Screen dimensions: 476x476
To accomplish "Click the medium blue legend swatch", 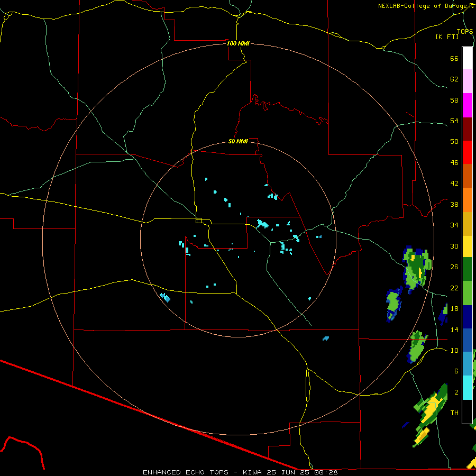I will pos(467,340).
